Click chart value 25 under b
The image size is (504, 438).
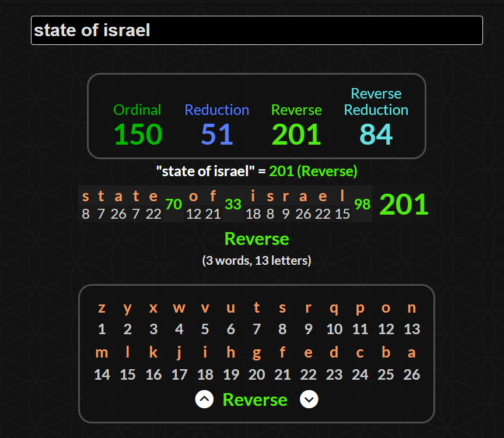pos(386,374)
